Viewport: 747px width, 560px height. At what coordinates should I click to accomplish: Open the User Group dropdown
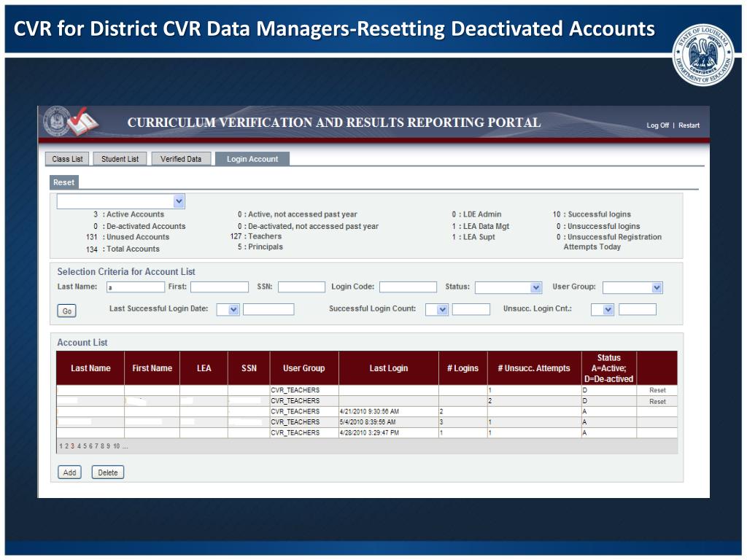point(657,287)
